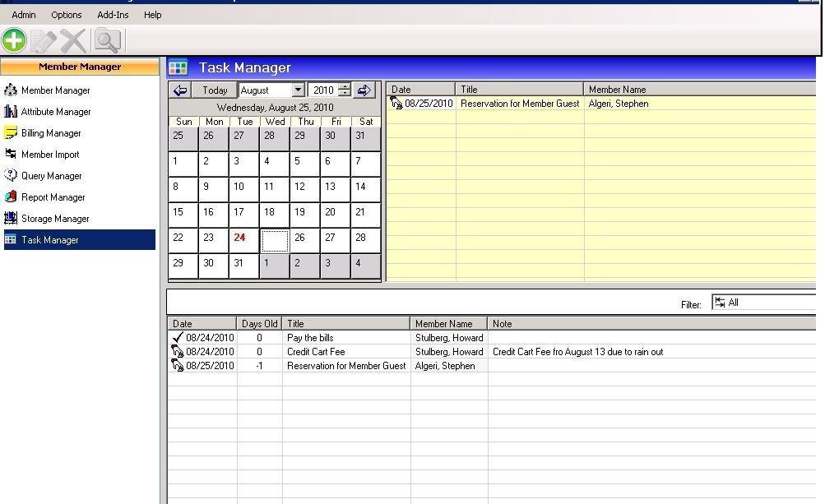The width and height of the screenshot is (825, 504).
Task: Go to previous month with left arrow
Action: point(180,90)
